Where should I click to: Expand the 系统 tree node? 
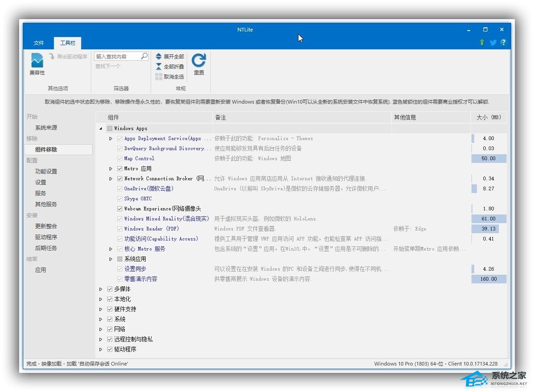pyautogui.click(x=101, y=319)
